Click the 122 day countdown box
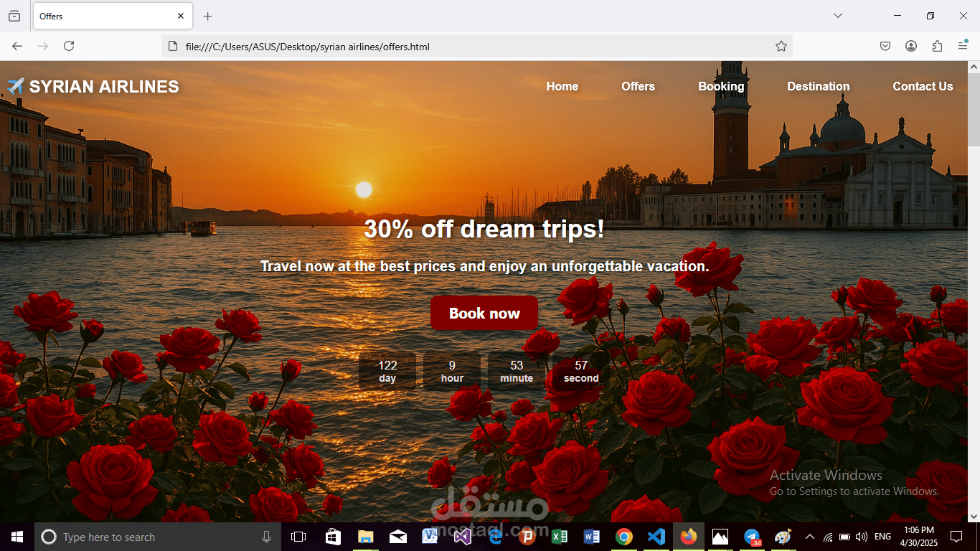Screen dimensions: 980x551 pyautogui.click(x=387, y=371)
